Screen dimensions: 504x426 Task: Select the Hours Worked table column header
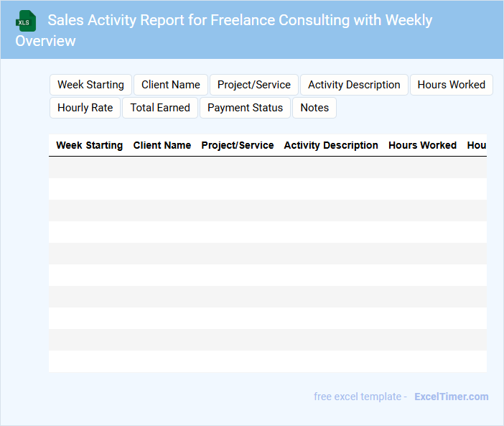(422, 145)
